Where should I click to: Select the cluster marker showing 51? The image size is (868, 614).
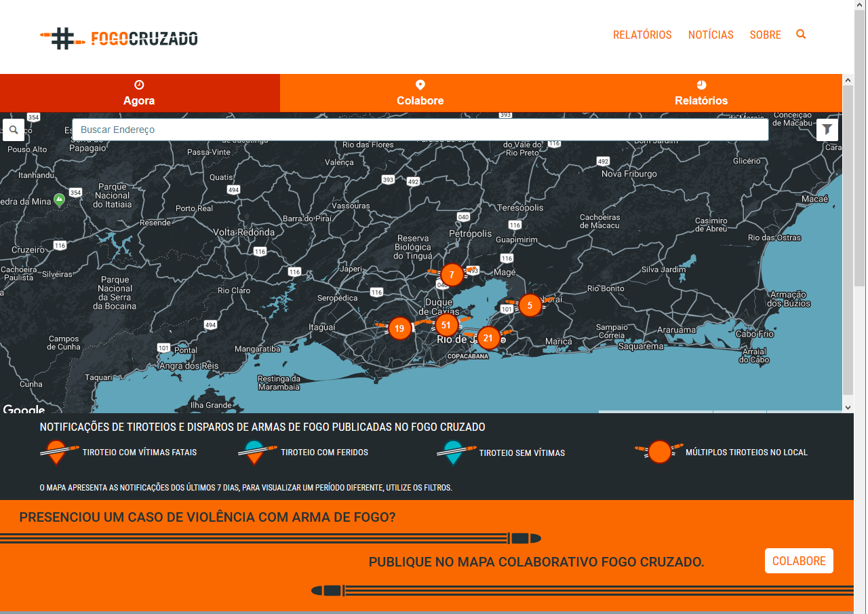446,325
